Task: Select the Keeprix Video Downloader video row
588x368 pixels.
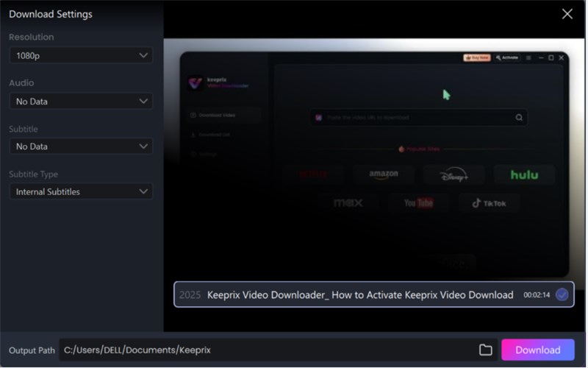Action: pos(375,295)
